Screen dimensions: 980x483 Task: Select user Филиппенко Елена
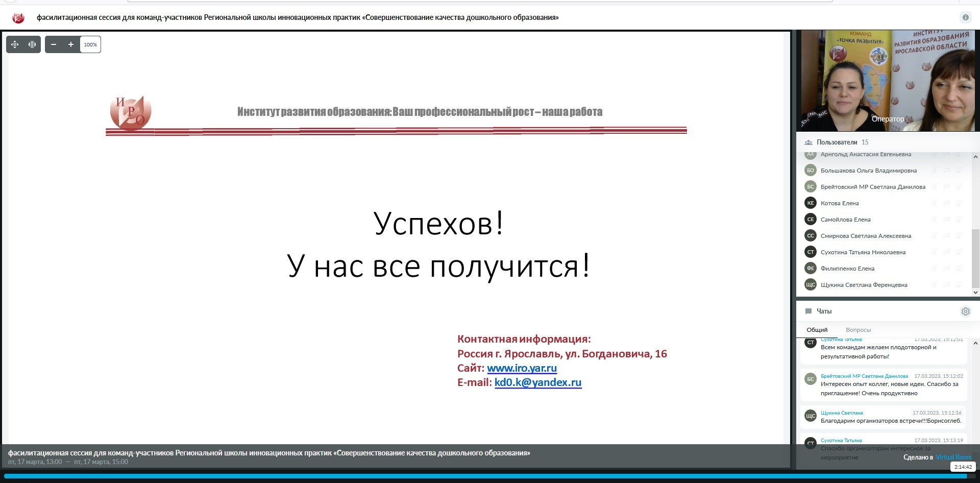[x=847, y=269]
